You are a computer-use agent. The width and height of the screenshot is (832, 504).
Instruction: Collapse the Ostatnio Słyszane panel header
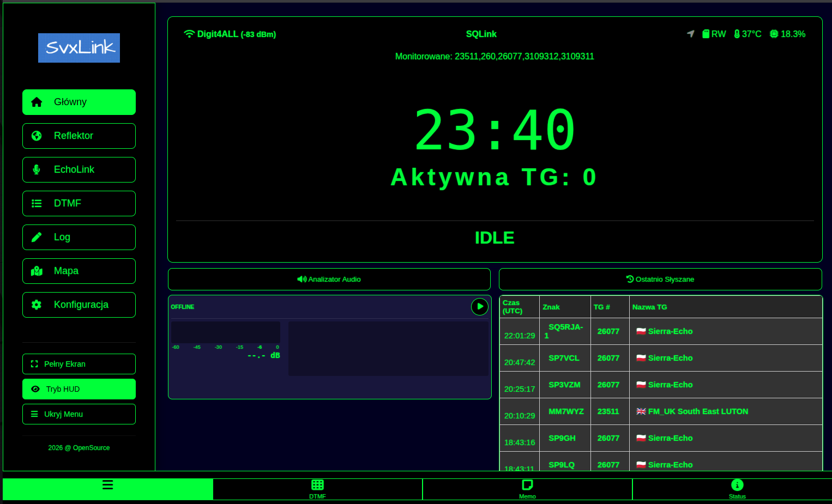(x=660, y=279)
